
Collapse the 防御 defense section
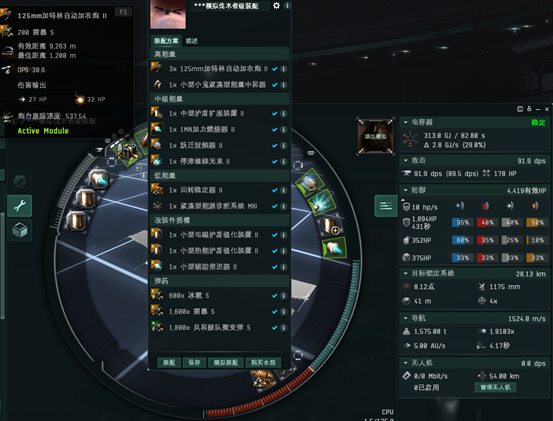tap(406, 190)
